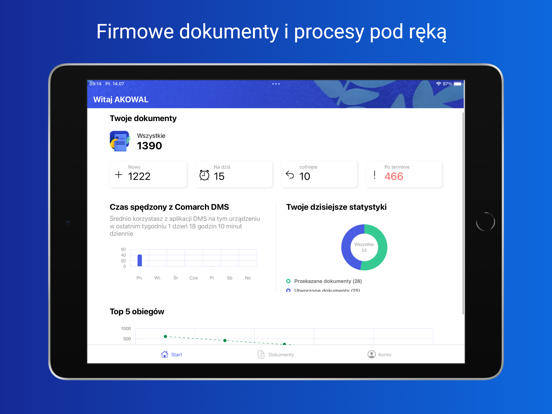
Task: Click the vertical scrollbar on right edge
Action: tap(463, 213)
